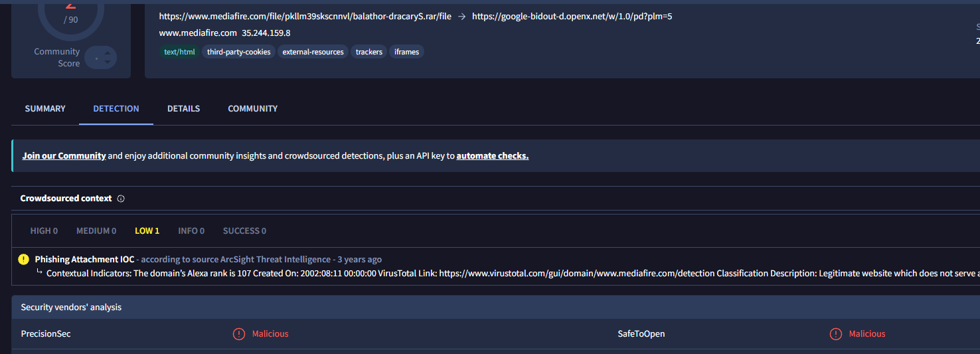Click the iframes tag

pos(406,52)
